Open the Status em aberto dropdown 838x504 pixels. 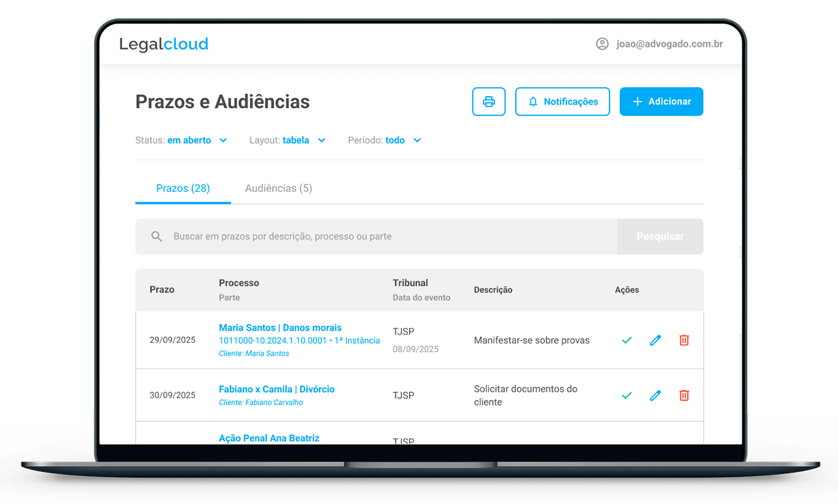coord(182,140)
